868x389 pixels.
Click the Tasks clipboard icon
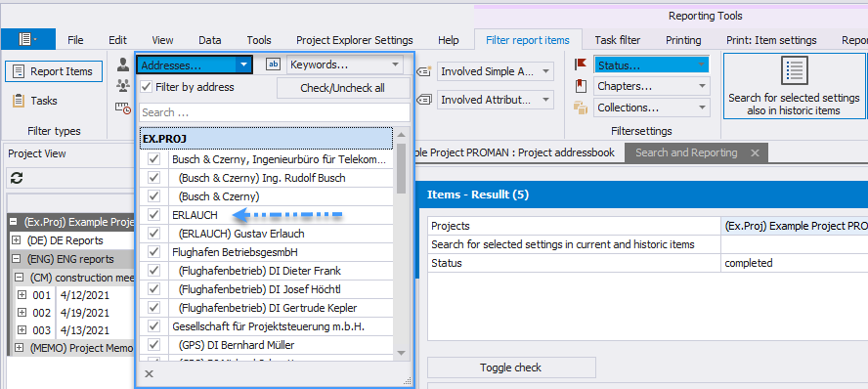(19, 101)
